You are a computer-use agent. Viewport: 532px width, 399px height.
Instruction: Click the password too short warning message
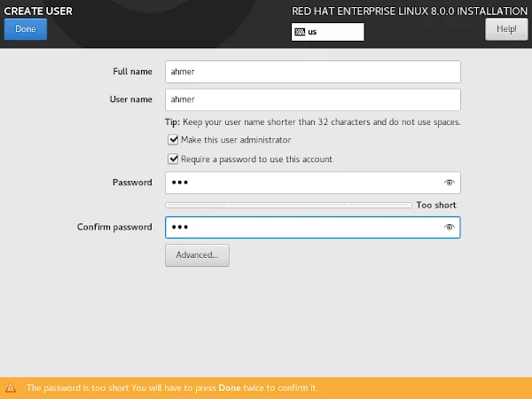172,387
